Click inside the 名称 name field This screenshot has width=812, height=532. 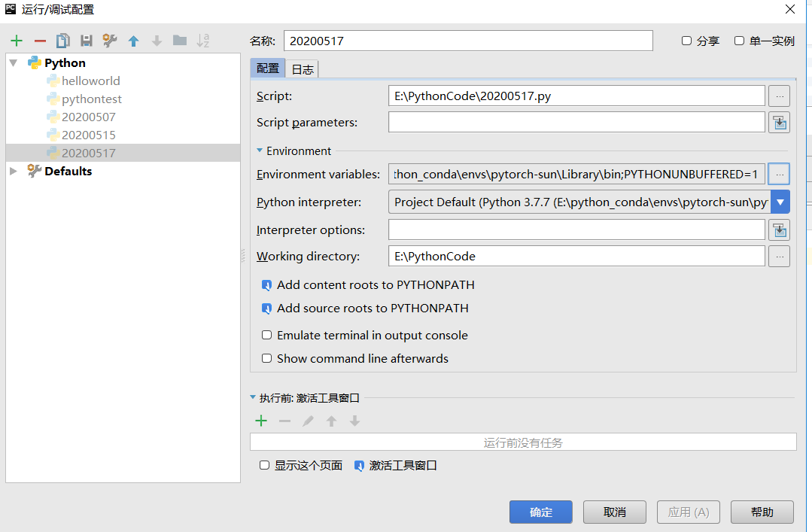(467, 41)
